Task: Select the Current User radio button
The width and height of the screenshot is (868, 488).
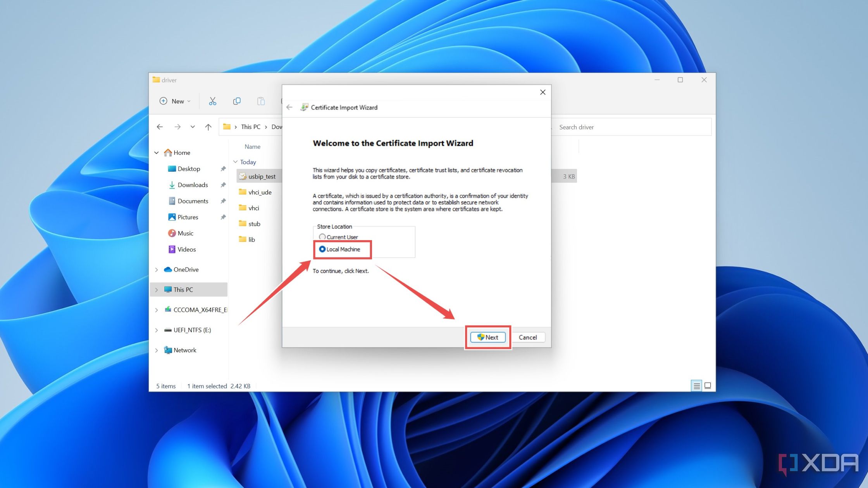Action: point(322,237)
